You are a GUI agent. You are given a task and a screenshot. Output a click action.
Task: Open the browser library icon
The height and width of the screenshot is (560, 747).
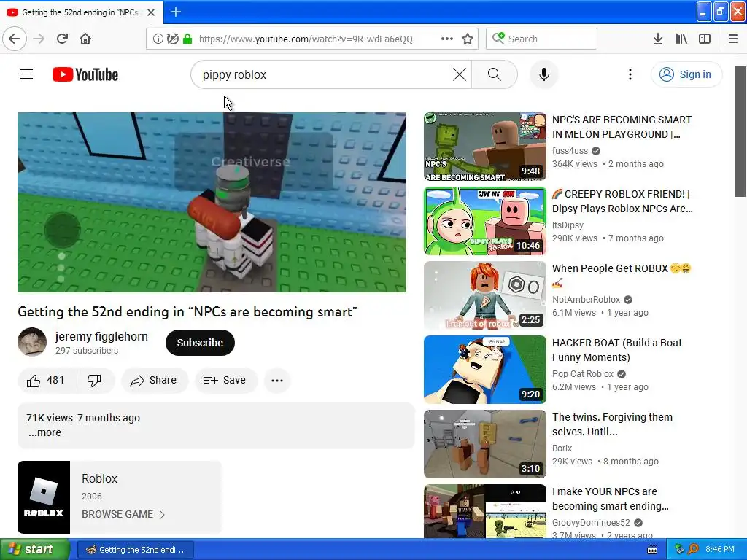click(681, 39)
